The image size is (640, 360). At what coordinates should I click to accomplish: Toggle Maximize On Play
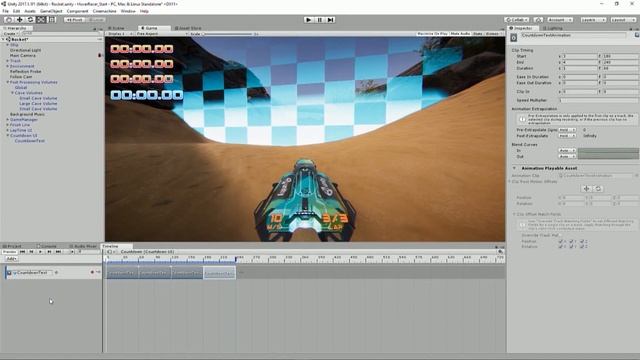pos(432,33)
